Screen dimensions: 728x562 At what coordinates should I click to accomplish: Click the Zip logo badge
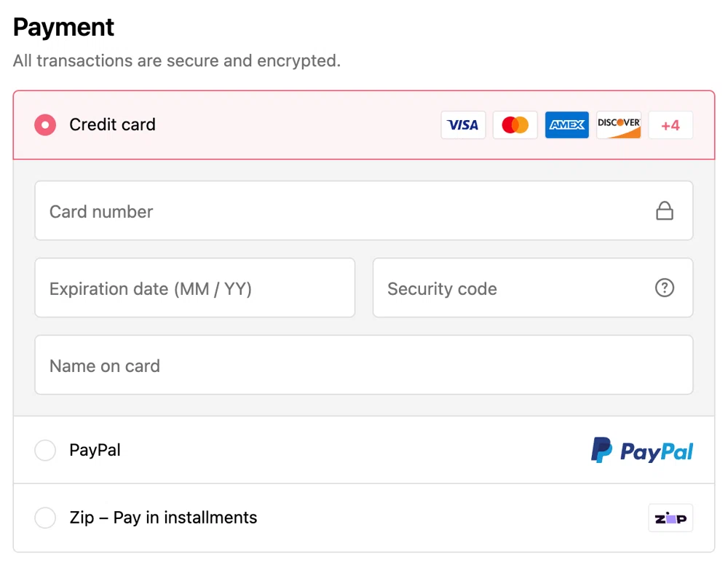(670, 518)
